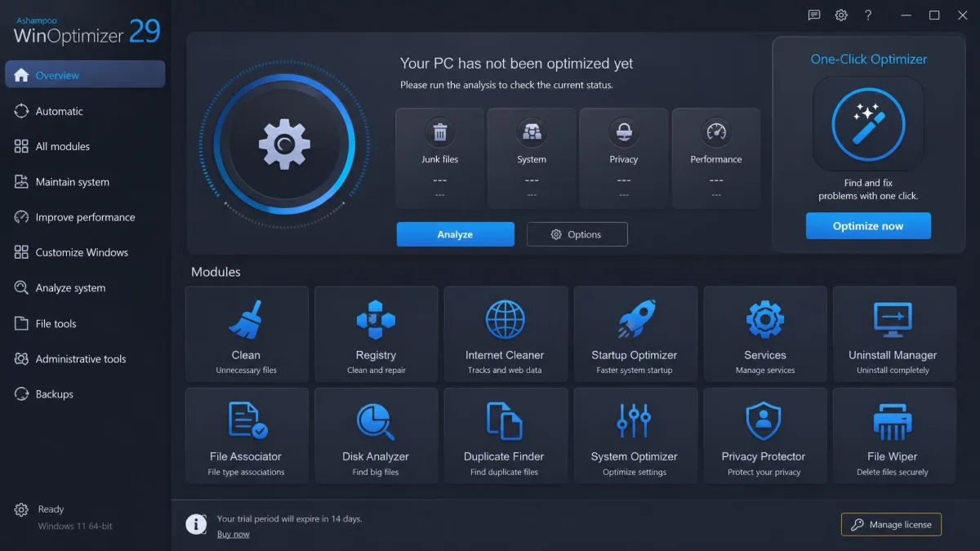Image resolution: width=980 pixels, height=551 pixels.
Task: Open the feedback chat icon in title bar
Action: tap(813, 16)
